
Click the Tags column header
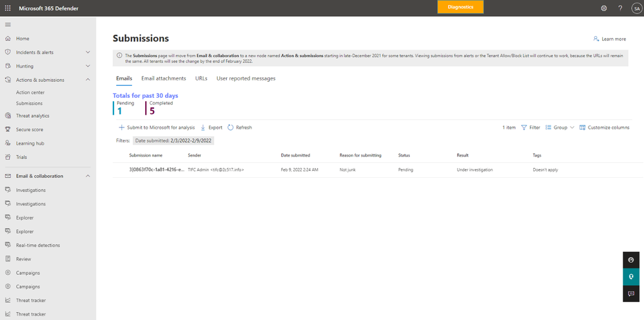tap(537, 155)
